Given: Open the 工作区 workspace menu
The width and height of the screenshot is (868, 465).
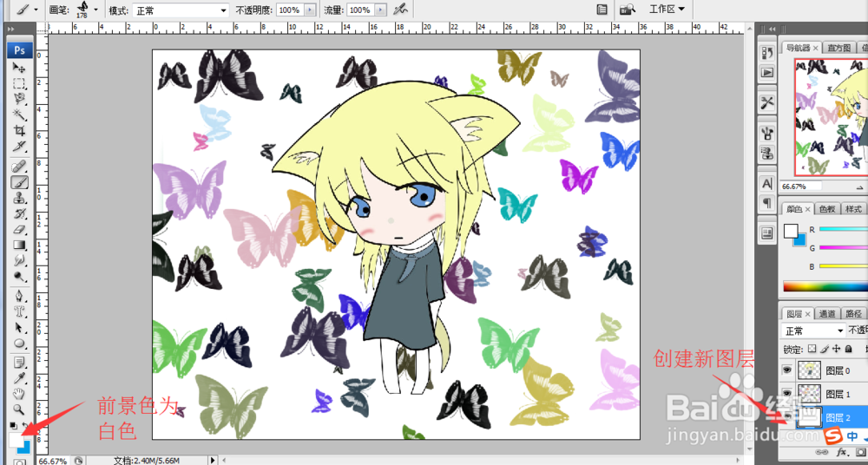Looking at the screenshot, I should [x=667, y=9].
